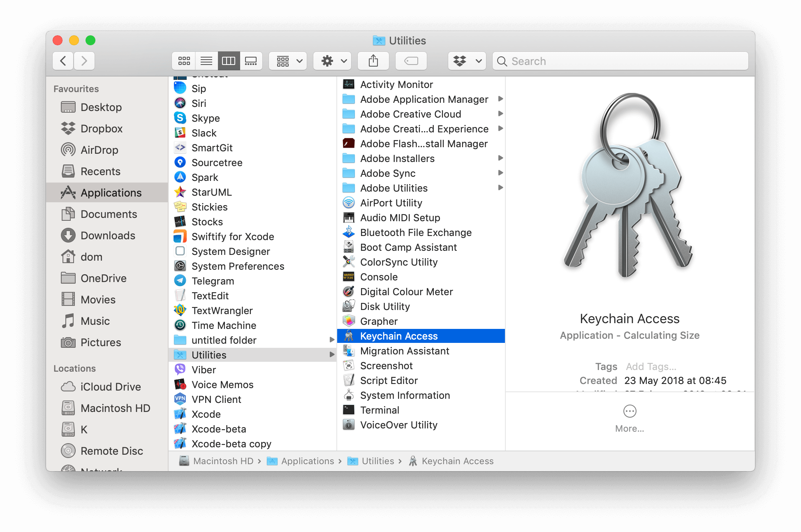Click Applications in Favourites sidebar

(110, 192)
